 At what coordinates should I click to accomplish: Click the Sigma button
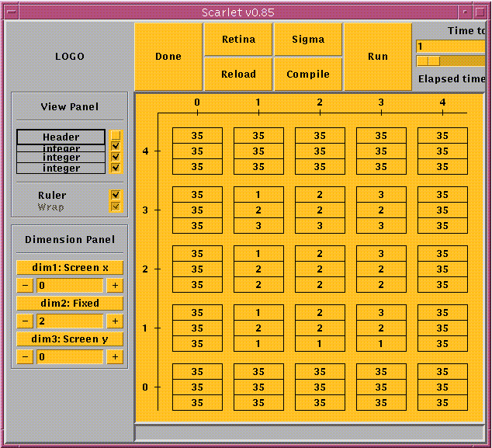coord(308,40)
